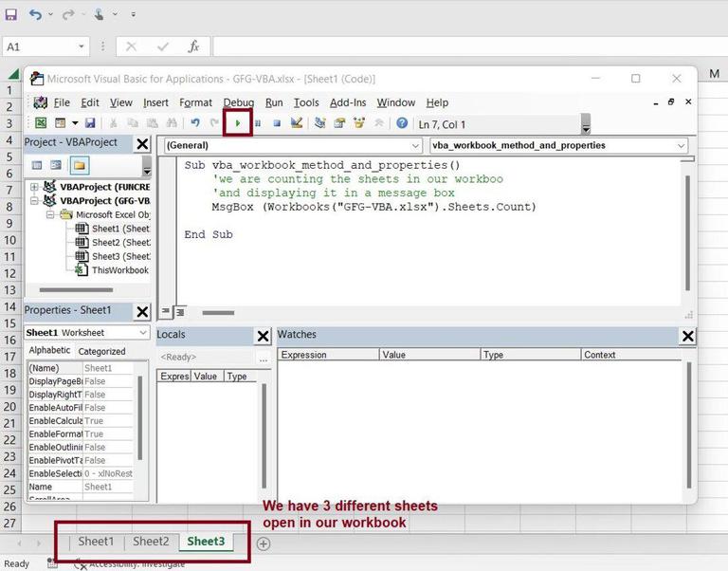Click the Reset stop button
The height and width of the screenshot is (571, 728).
pos(277,123)
